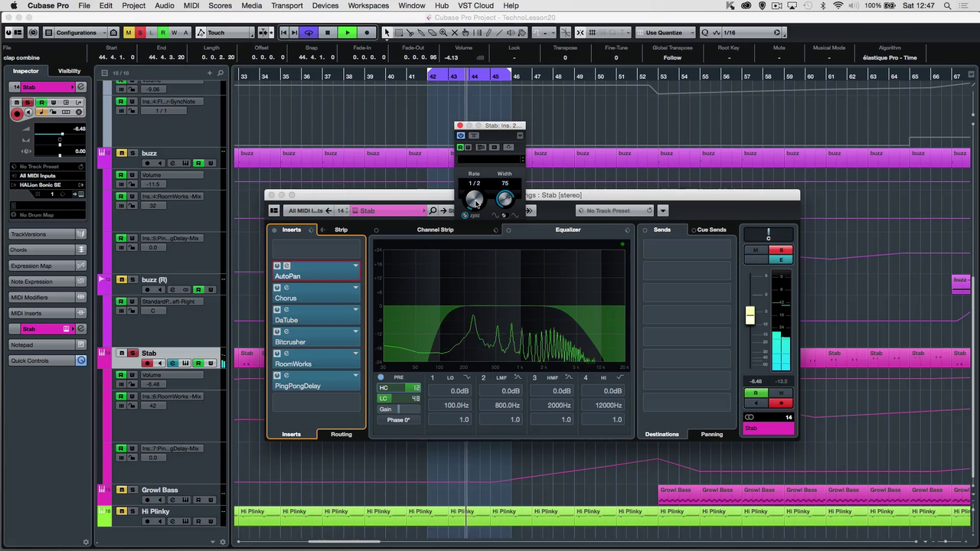
Task: Click the channel volume fader handle
Action: [750, 315]
